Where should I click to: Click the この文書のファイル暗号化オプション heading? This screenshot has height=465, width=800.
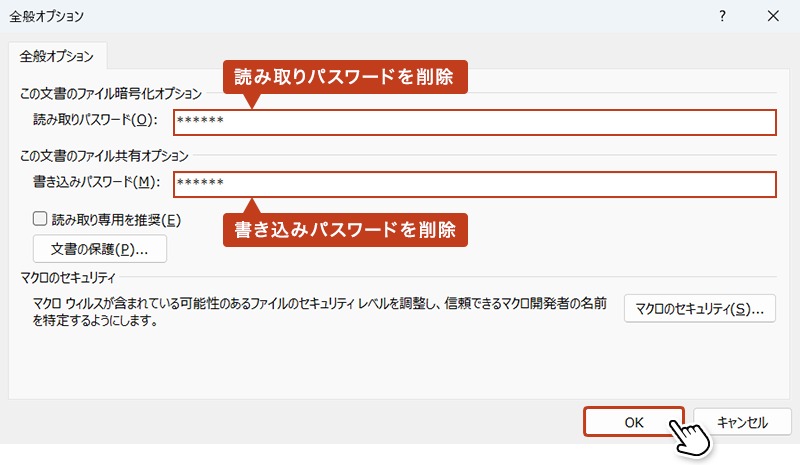click(111, 94)
